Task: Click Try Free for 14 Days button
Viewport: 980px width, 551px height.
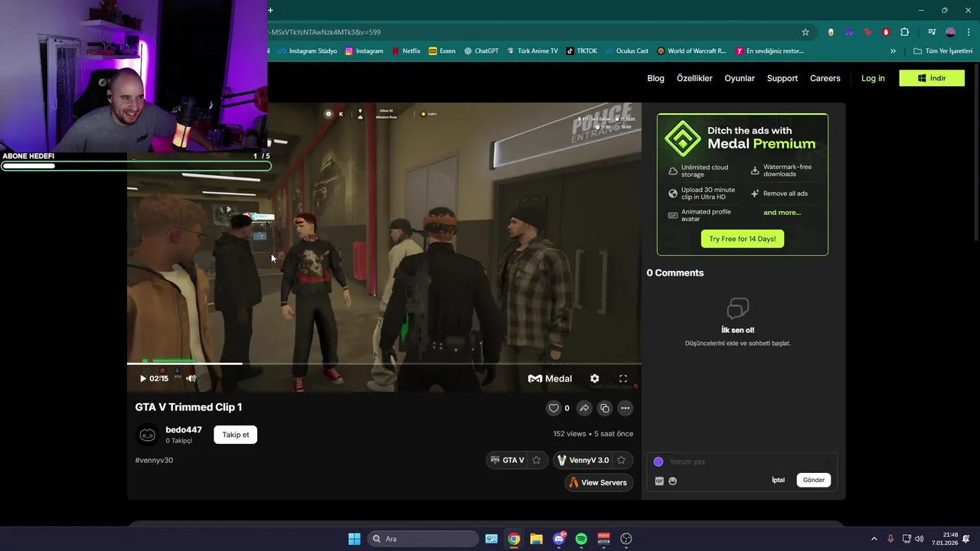Action: click(742, 239)
